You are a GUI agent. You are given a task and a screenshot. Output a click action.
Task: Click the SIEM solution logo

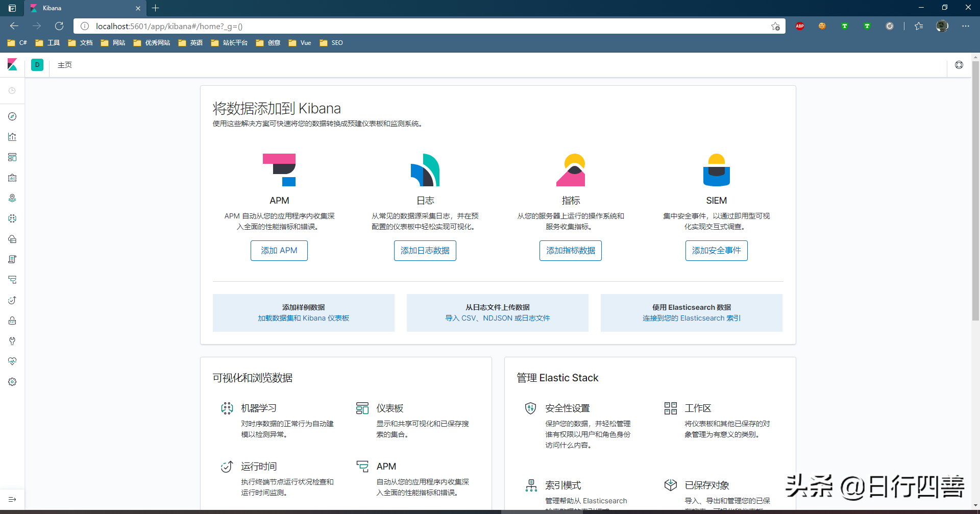(717, 170)
